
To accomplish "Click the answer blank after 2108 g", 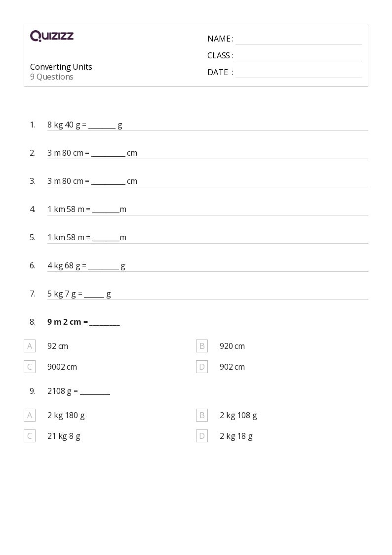I will [95, 391].
